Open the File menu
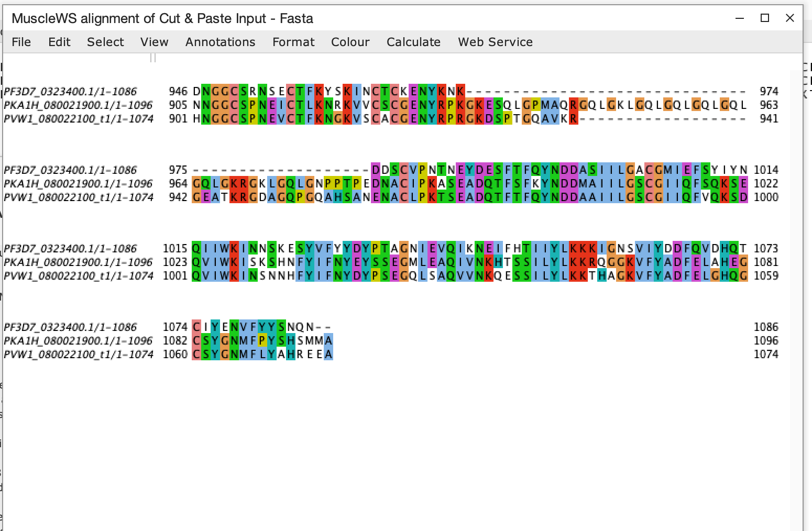 [x=21, y=42]
